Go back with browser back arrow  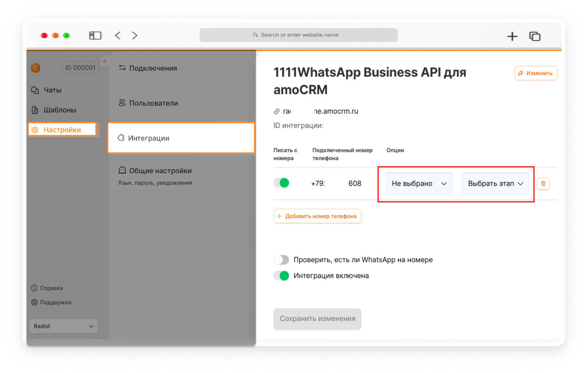pos(118,36)
